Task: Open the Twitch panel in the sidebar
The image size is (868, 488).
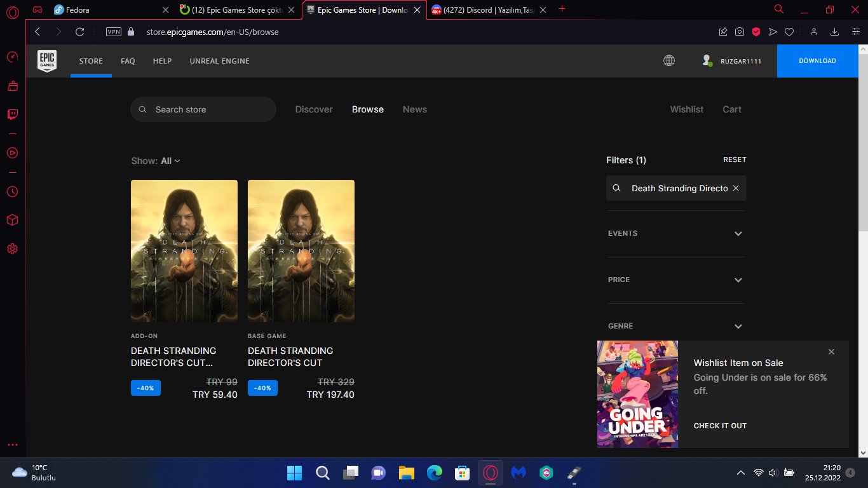Action: [12, 114]
